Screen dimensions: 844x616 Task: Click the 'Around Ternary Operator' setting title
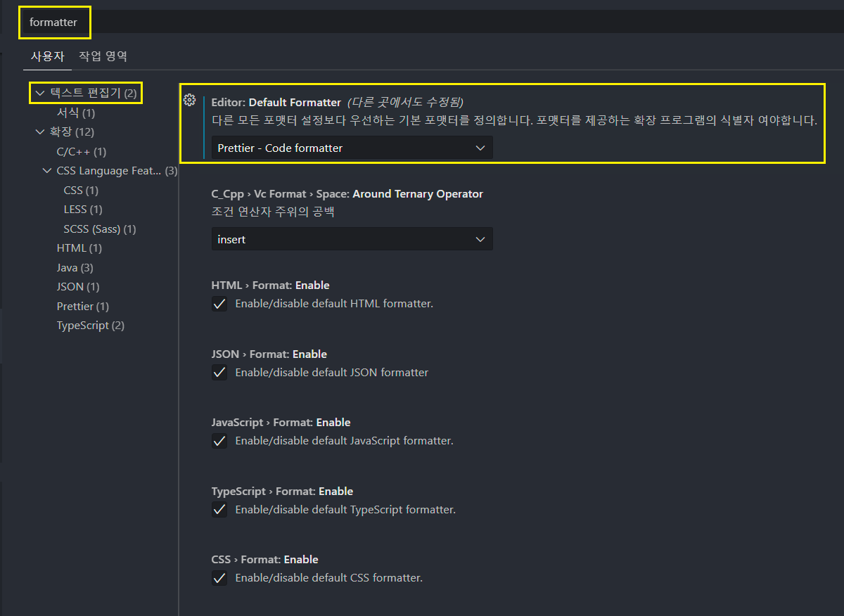pyautogui.click(x=347, y=193)
